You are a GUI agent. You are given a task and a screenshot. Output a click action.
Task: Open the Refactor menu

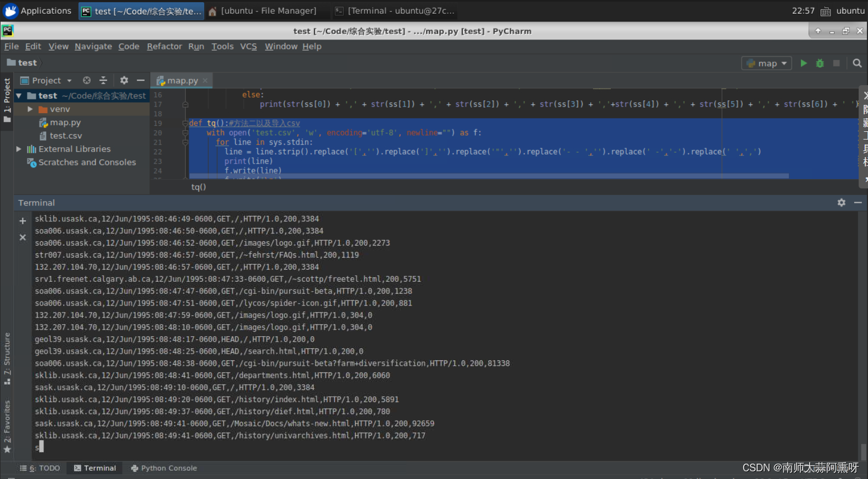point(164,47)
